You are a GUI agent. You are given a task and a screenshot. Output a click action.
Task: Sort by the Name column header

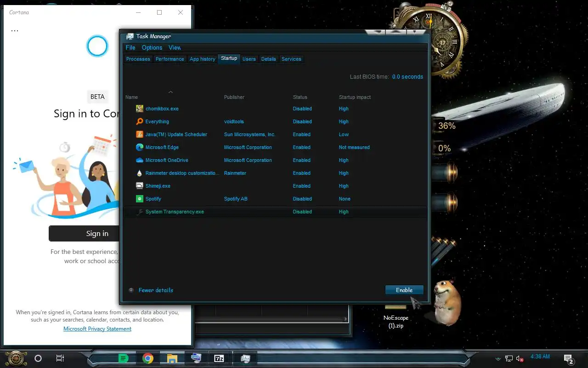[131, 97]
